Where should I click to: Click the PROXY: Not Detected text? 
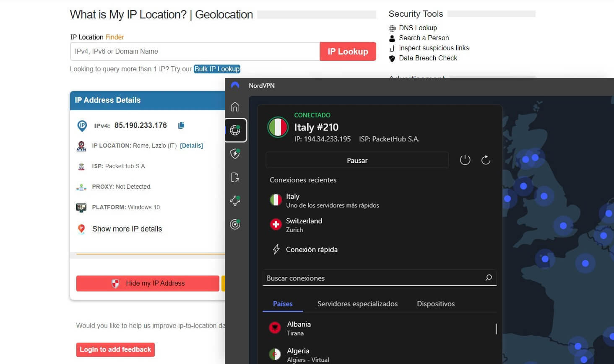pos(122,187)
